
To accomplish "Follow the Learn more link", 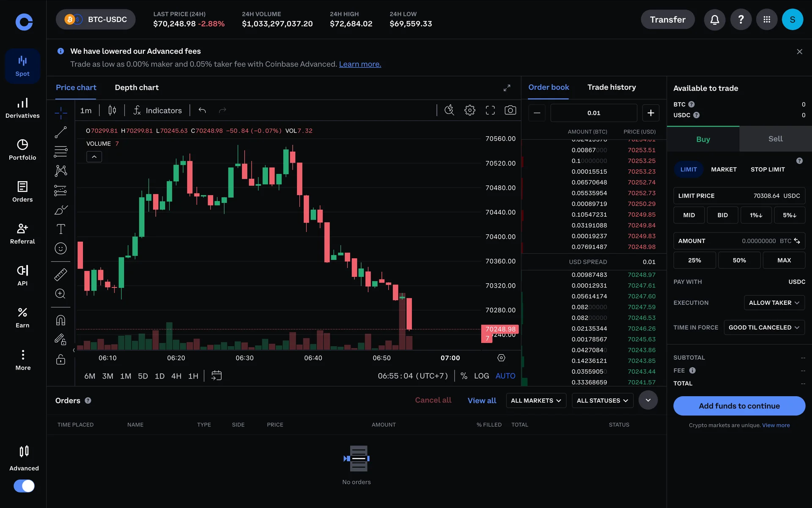I will pos(360,64).
